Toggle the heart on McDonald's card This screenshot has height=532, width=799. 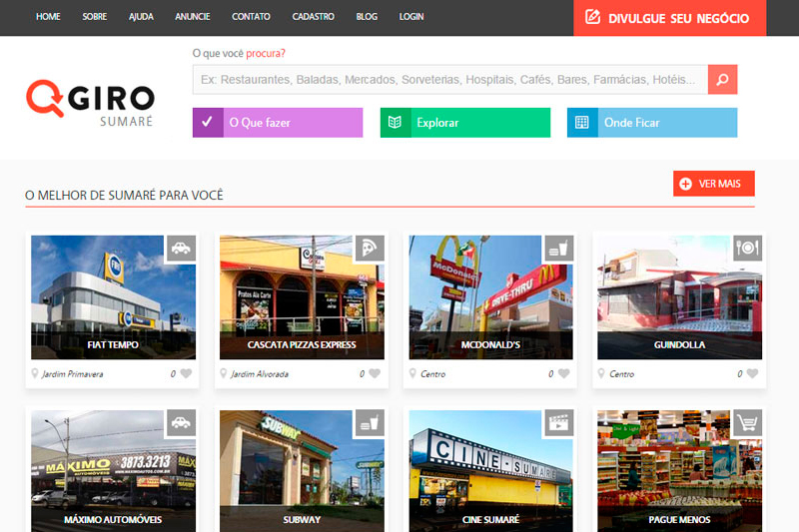click(x=563, y=374)
